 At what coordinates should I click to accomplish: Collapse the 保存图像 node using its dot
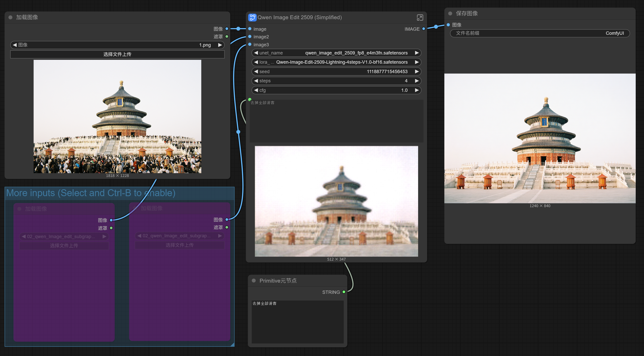click(450, 13)
